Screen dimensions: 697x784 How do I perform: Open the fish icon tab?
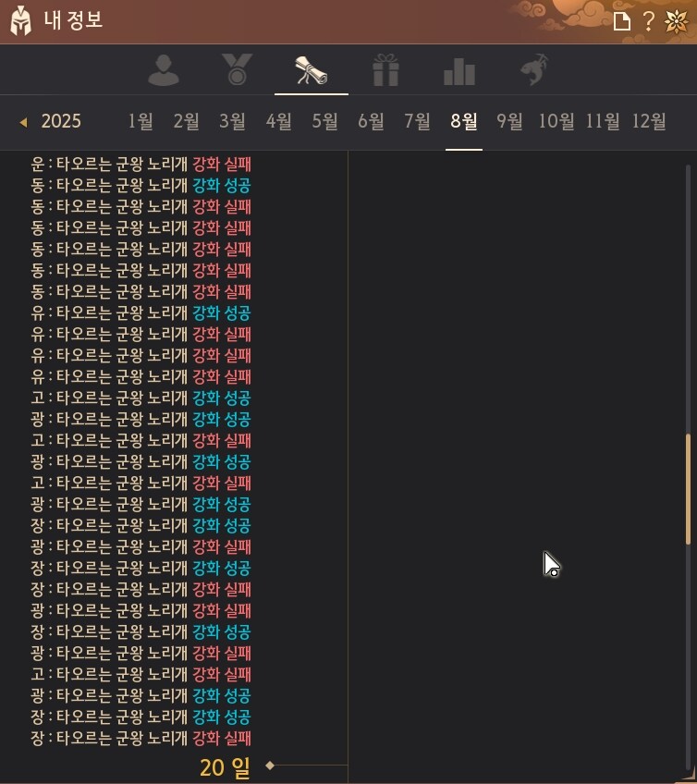click(533, 70)
